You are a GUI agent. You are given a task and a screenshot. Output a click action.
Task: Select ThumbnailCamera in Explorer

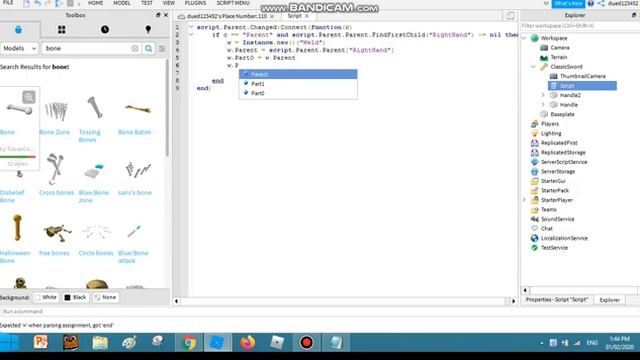pyautogui.click(x=582, y=76)
